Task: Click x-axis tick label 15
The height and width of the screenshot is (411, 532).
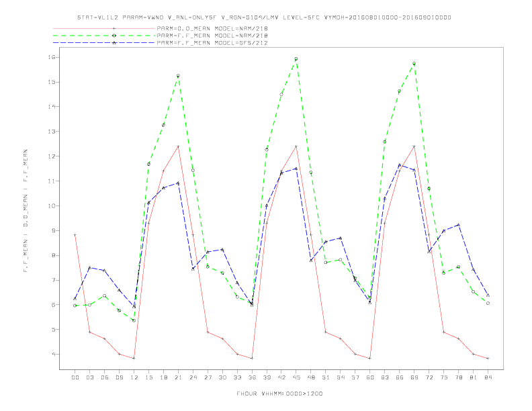Action: pos(148,377)
